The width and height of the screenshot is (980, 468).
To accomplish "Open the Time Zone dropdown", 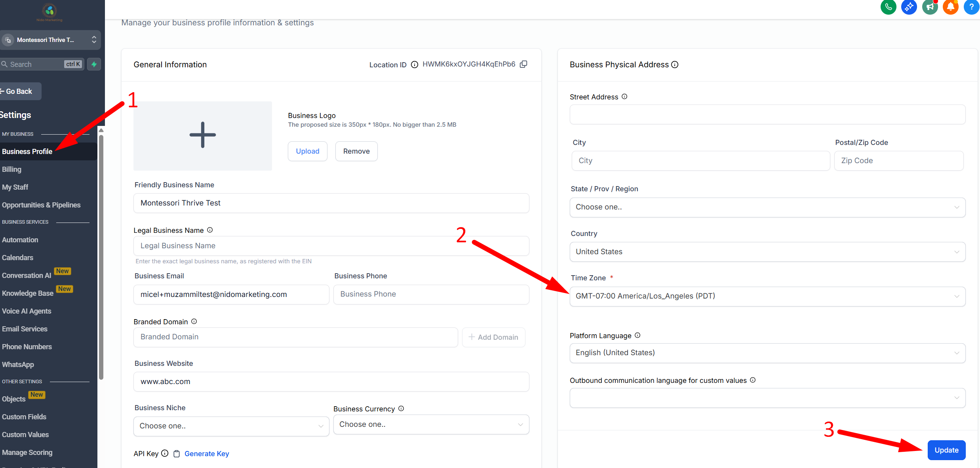I will (767, 296).
